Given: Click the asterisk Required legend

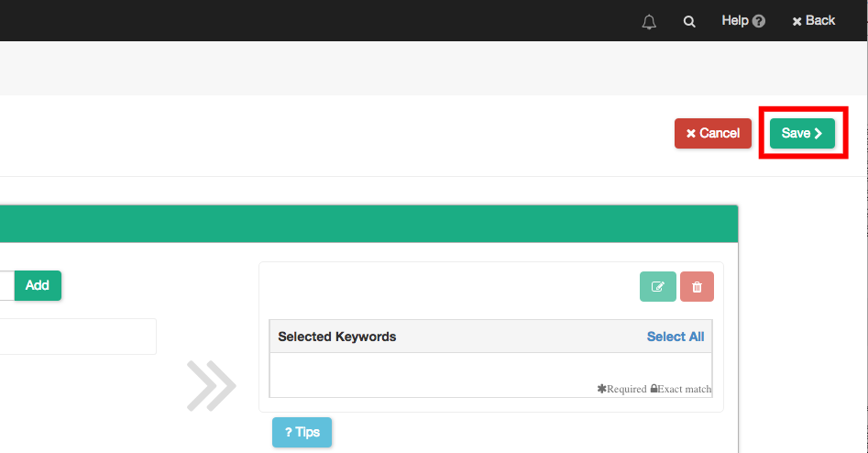Looking at the screenshot, I should 621,389.
